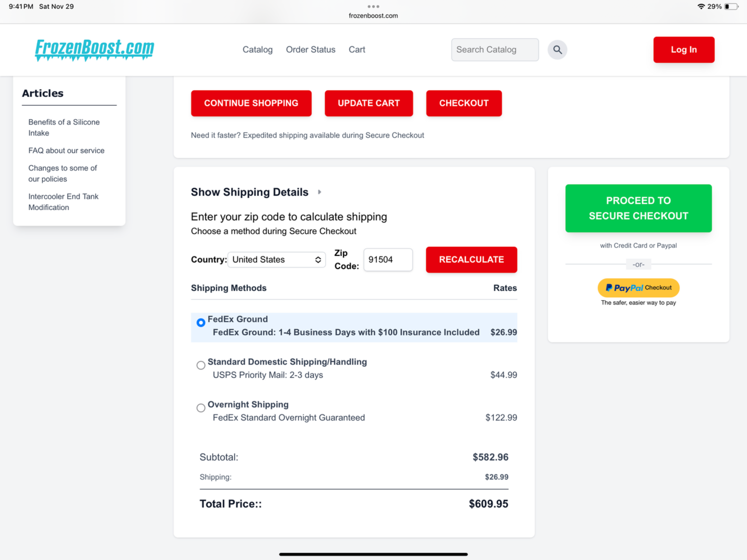Tap the Wi-Fi icon in status bar
The image size is (747, 560).
pos(701,6)
